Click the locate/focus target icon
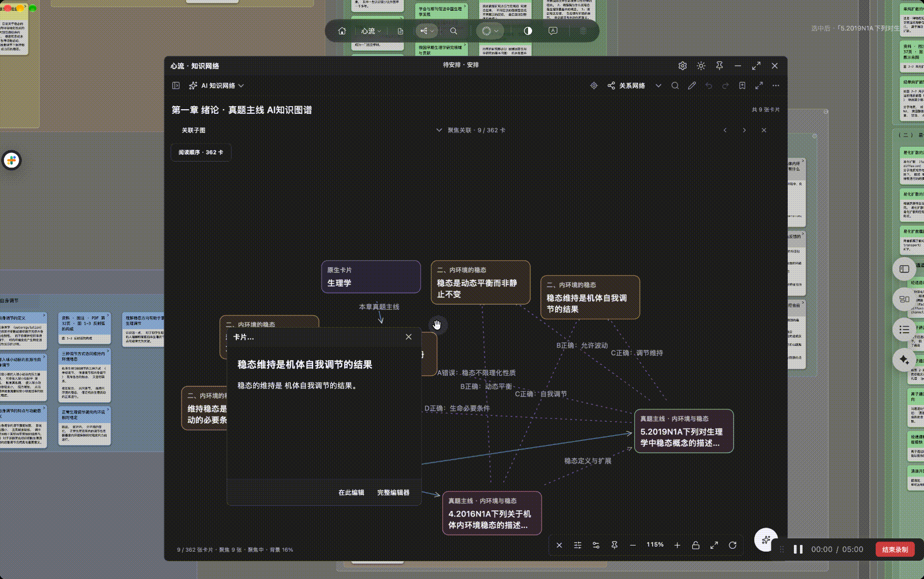This screenshot has width=924, height=579. [x=594, y=86]
